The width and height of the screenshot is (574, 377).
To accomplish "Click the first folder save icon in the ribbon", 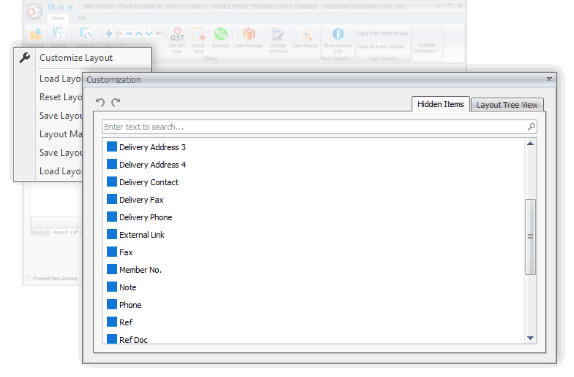I will tap(36, 34).
